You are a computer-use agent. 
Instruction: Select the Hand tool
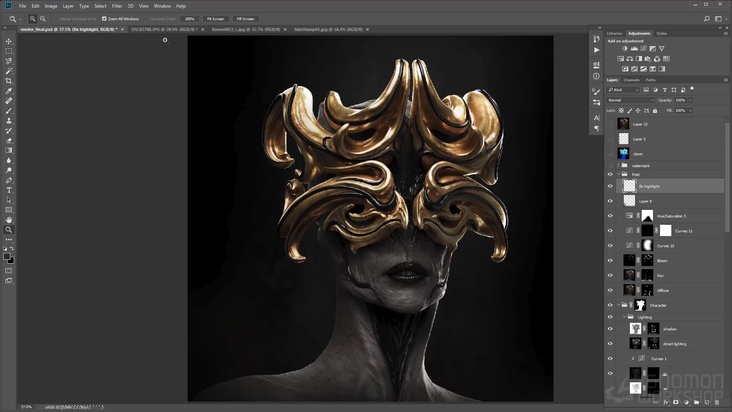click(9, 220)
